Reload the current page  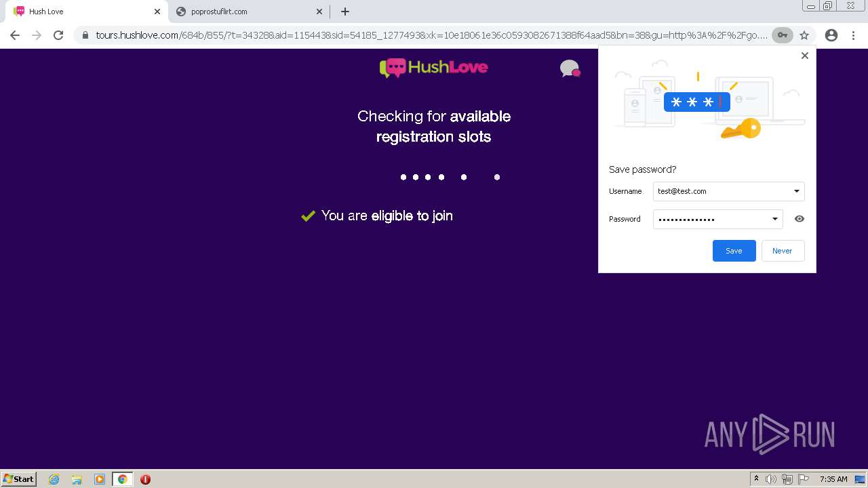(x=58, y=35)
